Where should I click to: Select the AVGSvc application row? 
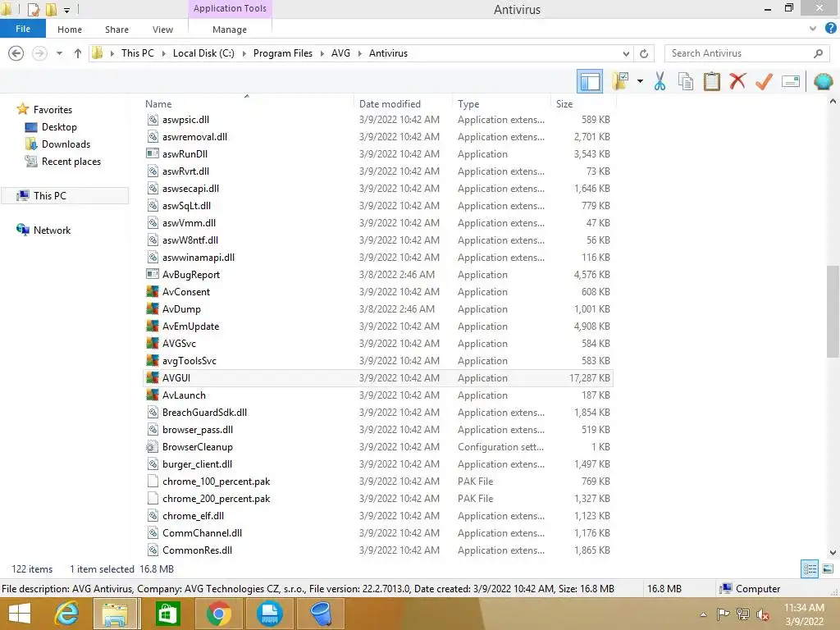[377, 344]
